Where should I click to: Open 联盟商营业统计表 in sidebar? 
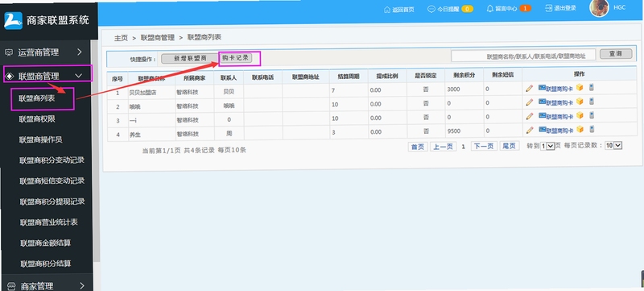[x=49, y=222]
